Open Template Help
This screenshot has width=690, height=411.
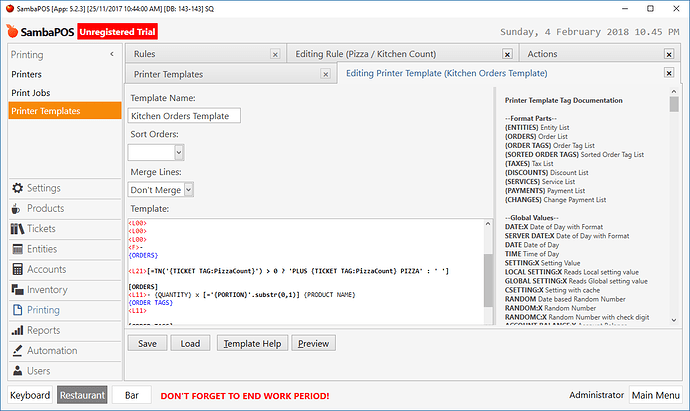click(252, 343)
